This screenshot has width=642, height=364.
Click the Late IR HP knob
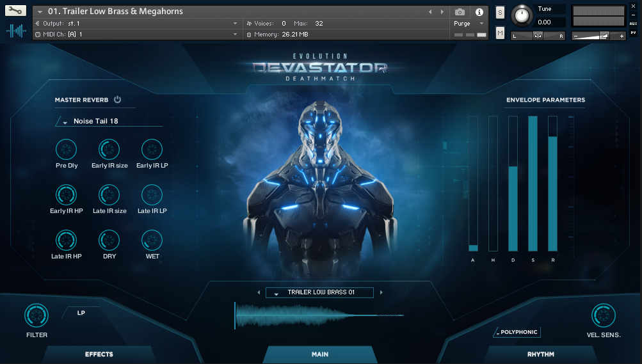(67, 240)
